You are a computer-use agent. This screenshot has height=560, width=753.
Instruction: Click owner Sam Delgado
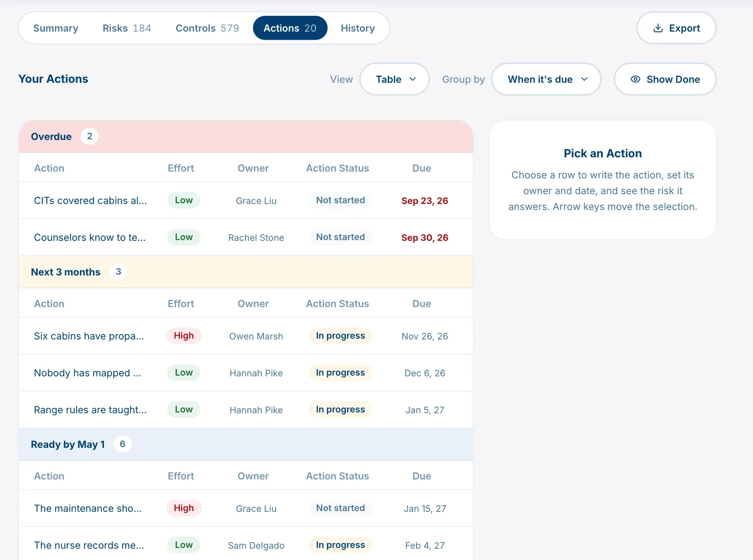click(256, 545)
